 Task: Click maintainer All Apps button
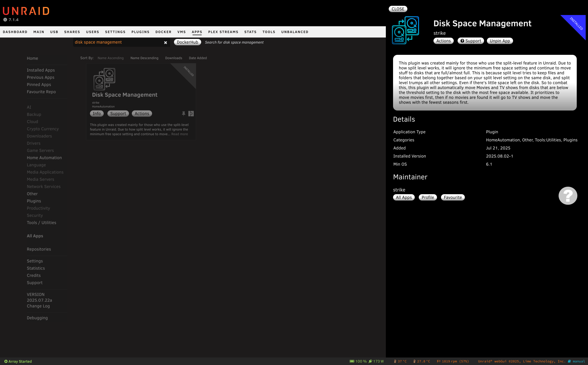404,197
